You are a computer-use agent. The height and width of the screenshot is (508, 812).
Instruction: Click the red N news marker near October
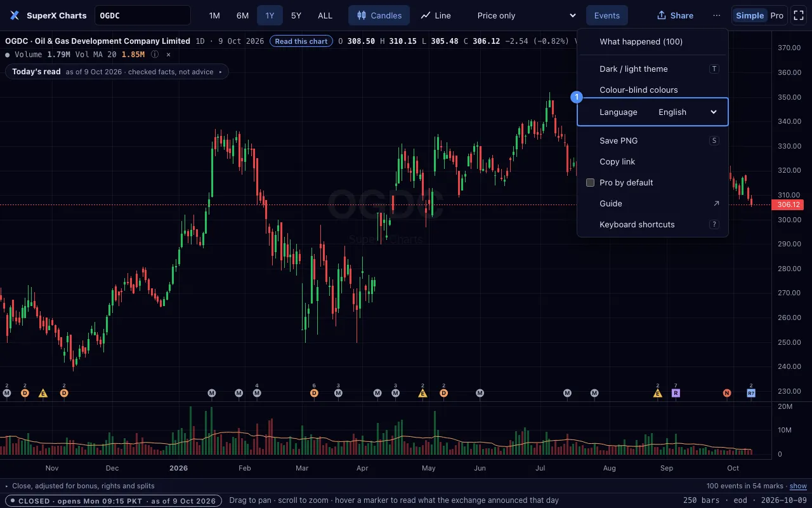(x=727, y=393)
